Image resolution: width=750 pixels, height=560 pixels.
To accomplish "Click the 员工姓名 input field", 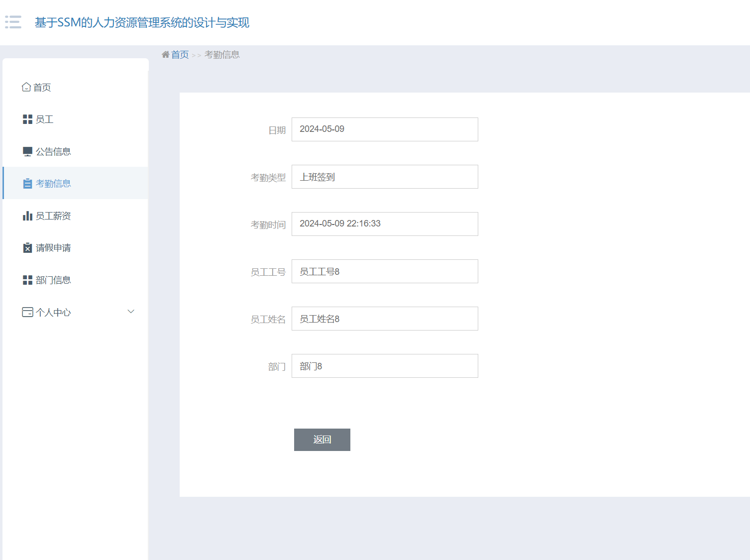I will click(x=384, y=319).
